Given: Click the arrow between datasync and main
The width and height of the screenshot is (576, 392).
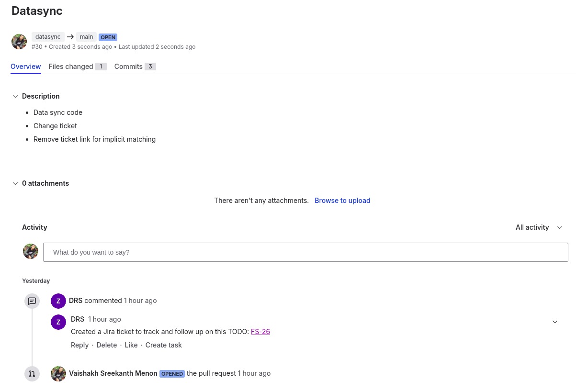Looking at the screenshot, I should 70,37.
